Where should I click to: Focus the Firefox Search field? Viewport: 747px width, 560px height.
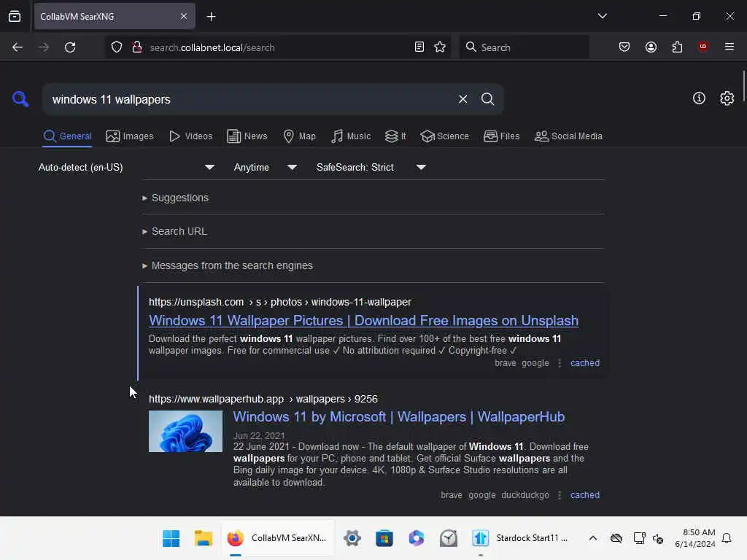pyautogui.click(x=524, y=47)
